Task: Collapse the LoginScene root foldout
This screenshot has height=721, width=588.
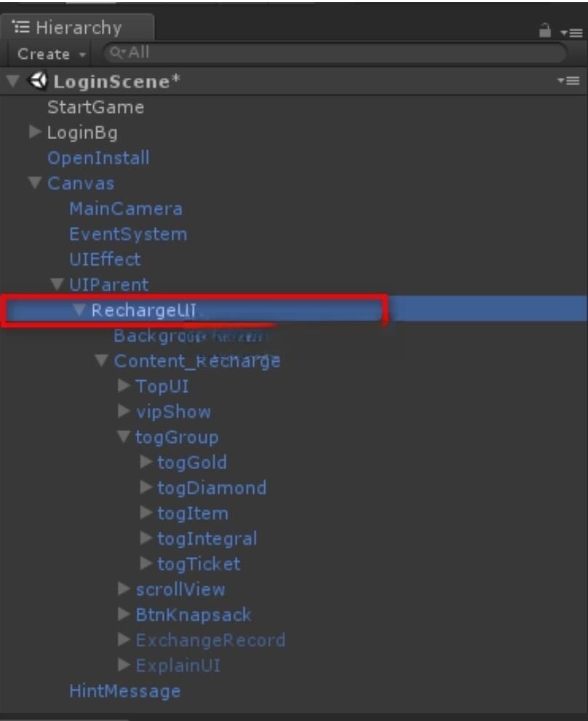Action: coord(12,81)
